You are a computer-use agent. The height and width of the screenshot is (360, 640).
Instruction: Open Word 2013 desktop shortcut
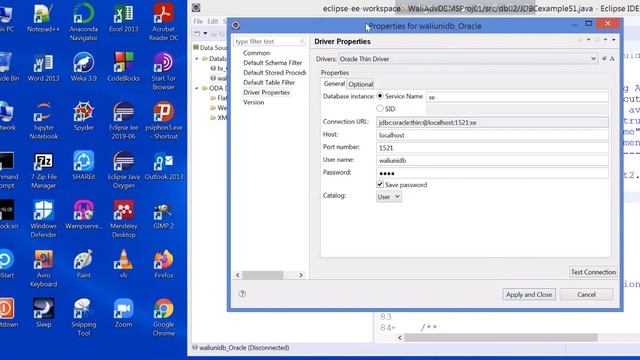tap(43, 67)
